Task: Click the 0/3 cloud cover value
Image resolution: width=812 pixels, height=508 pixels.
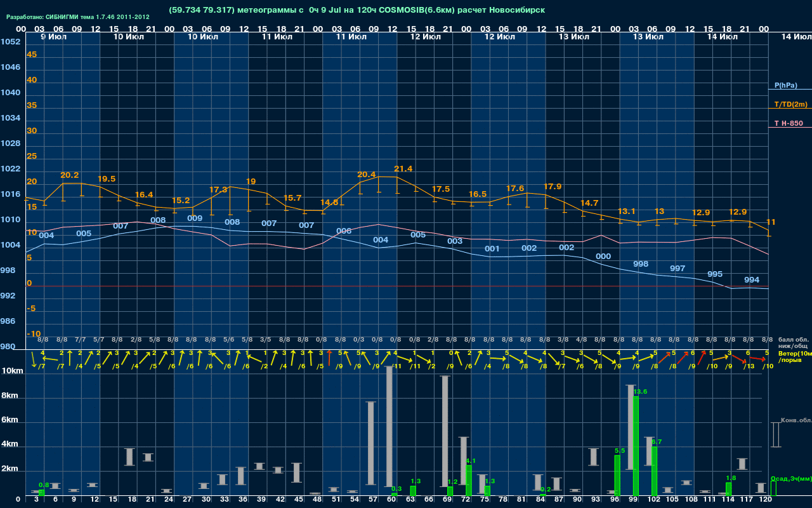Action: pos(358,340)
